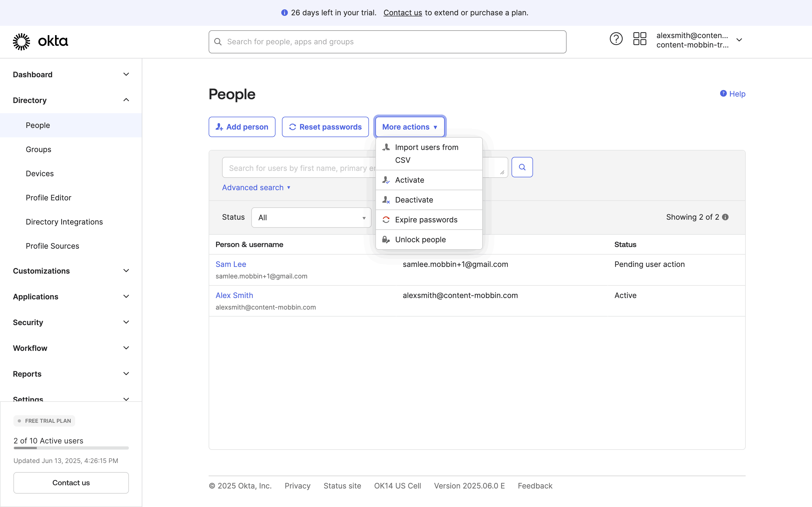Click the Expire passwords refresh icon
The image size is (812, 507).
(386, 220)
